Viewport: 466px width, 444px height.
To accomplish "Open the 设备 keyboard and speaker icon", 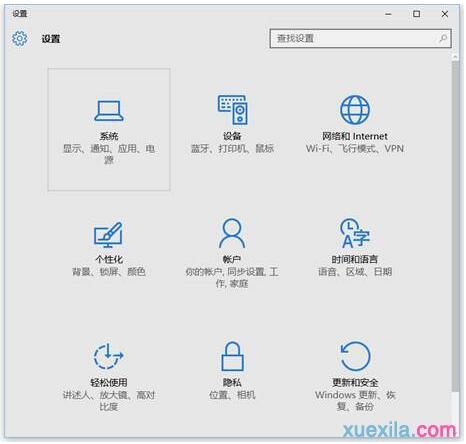I will (x=232, y=110).
